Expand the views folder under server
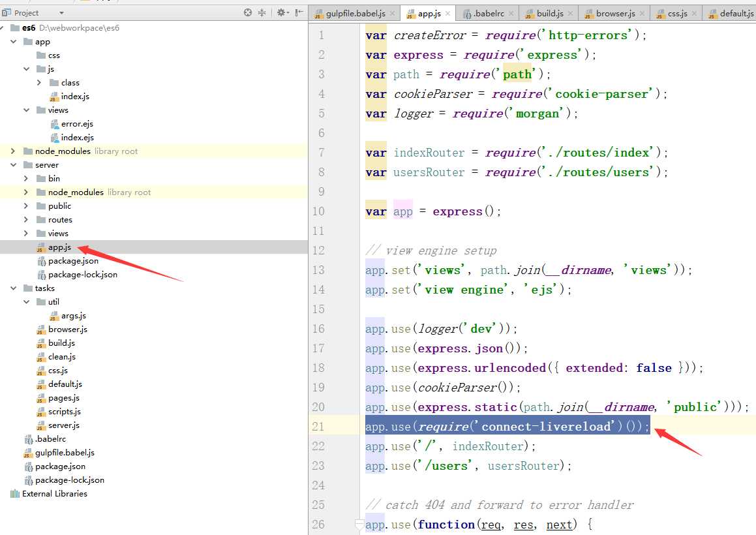756x535 pixels. (x=27, y=234)
